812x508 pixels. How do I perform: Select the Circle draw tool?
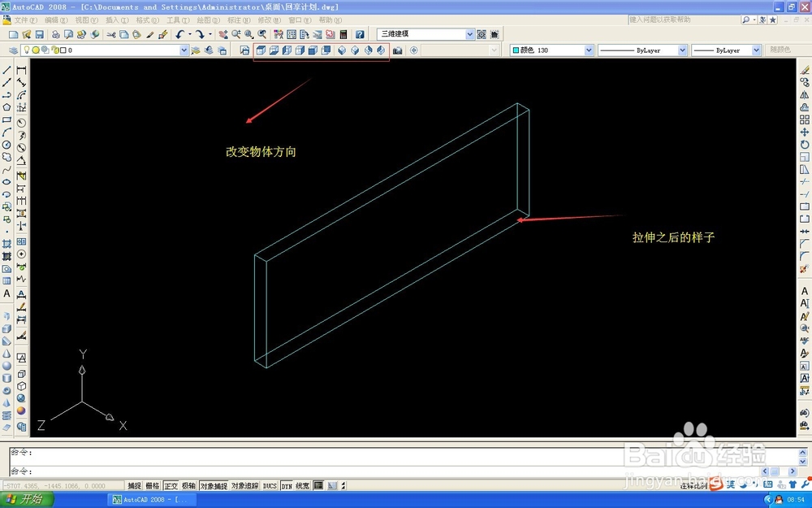tap(6, 145)
